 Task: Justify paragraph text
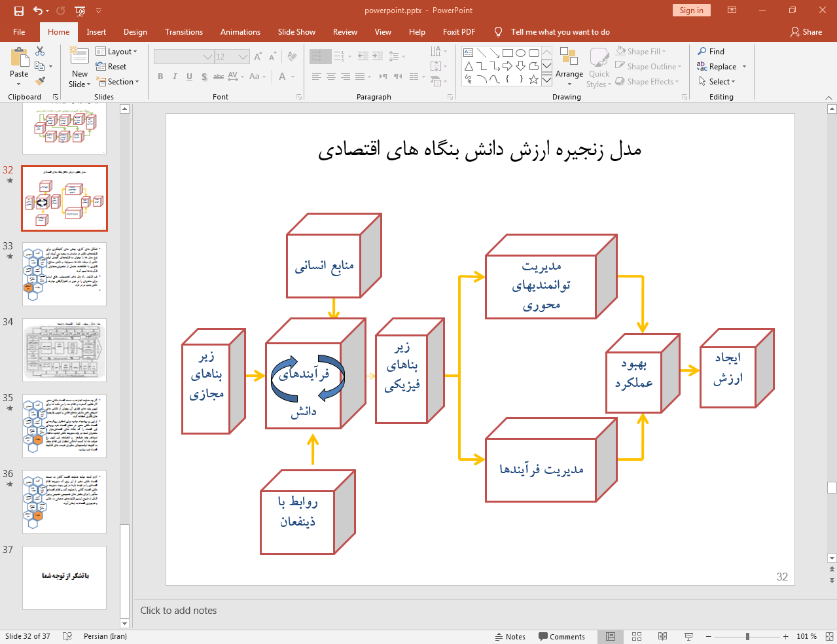[x=360, y=77]
